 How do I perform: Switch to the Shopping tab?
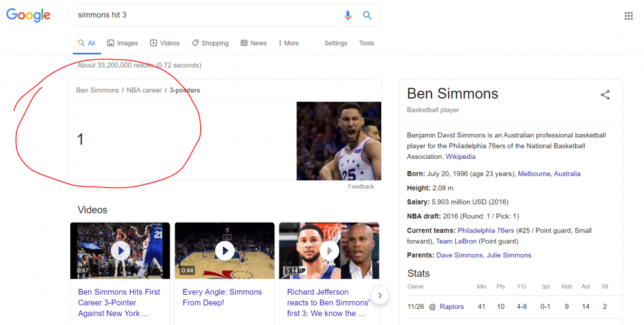click(210, 43)
